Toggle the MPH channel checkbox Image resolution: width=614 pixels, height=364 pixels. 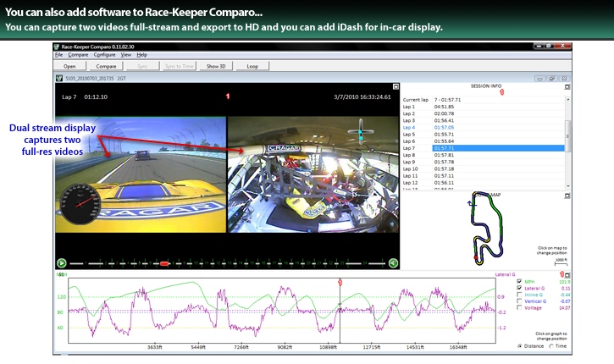[519, 282]
